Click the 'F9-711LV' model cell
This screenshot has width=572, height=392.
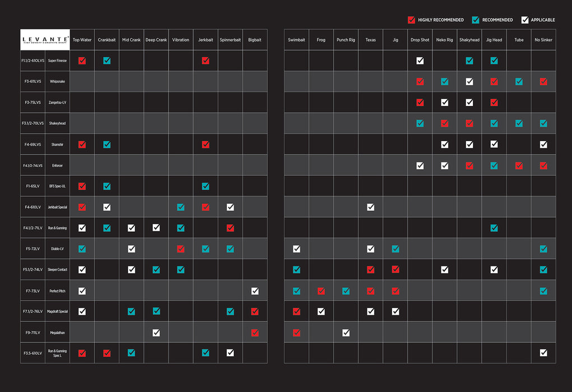(x=33, y=333)
